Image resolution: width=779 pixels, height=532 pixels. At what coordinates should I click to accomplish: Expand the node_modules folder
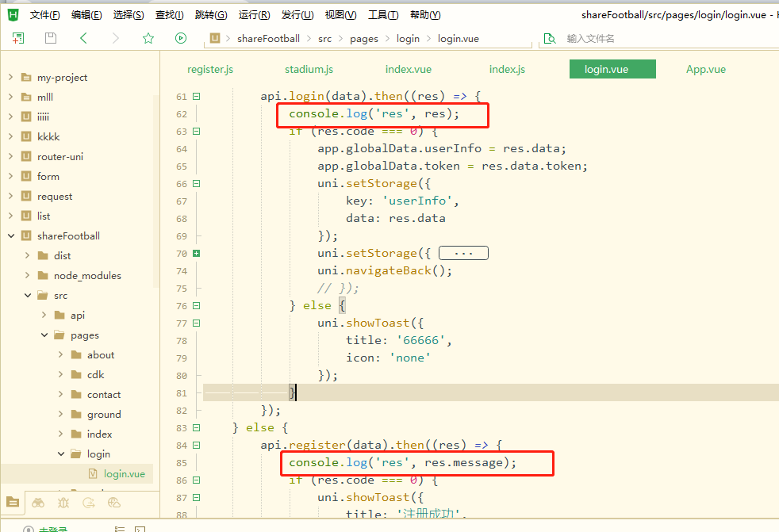[27, 276]
